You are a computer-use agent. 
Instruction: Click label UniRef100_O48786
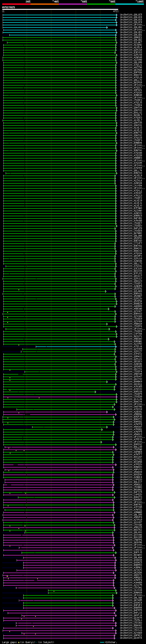(x=131, y=407)
